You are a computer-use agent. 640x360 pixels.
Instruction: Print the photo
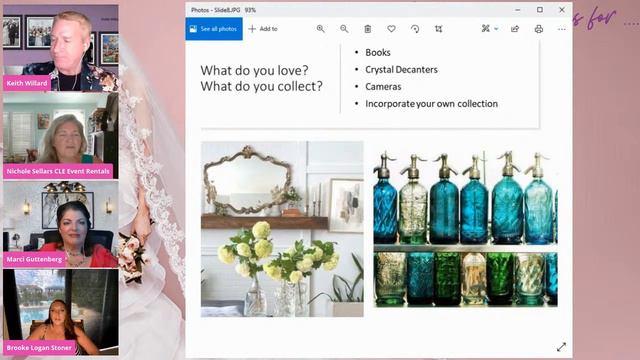pyautogui.click(x=539, y=29)
